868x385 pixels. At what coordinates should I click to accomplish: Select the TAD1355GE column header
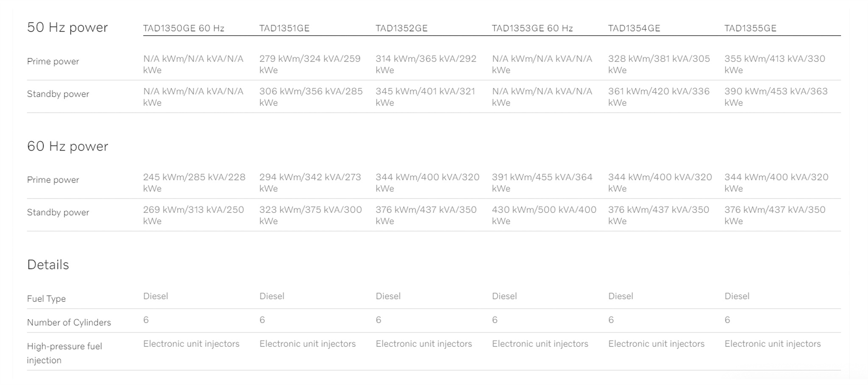click(750, 28)
